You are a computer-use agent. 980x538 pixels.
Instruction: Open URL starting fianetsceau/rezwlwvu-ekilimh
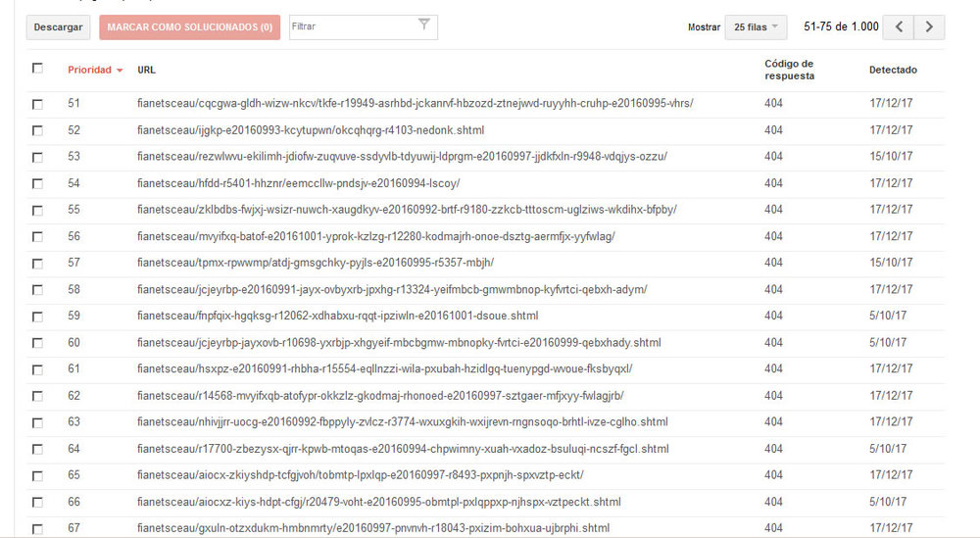click(x=402, y=156)
